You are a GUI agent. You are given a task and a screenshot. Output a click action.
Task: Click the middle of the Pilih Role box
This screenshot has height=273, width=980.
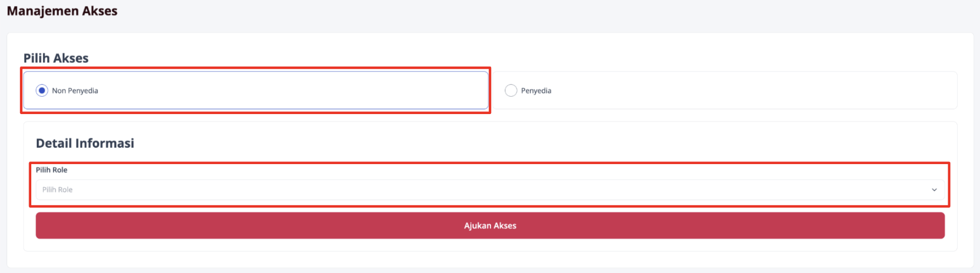tap(490, 189)
